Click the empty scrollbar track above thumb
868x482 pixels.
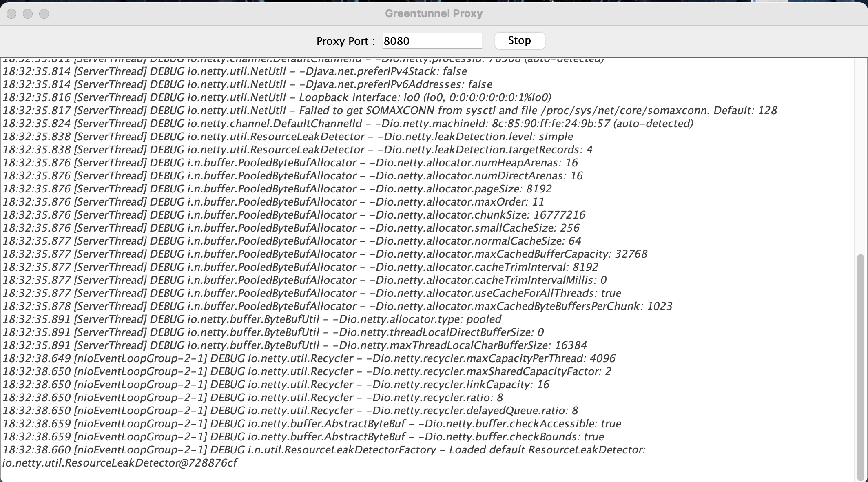point(861,155)
